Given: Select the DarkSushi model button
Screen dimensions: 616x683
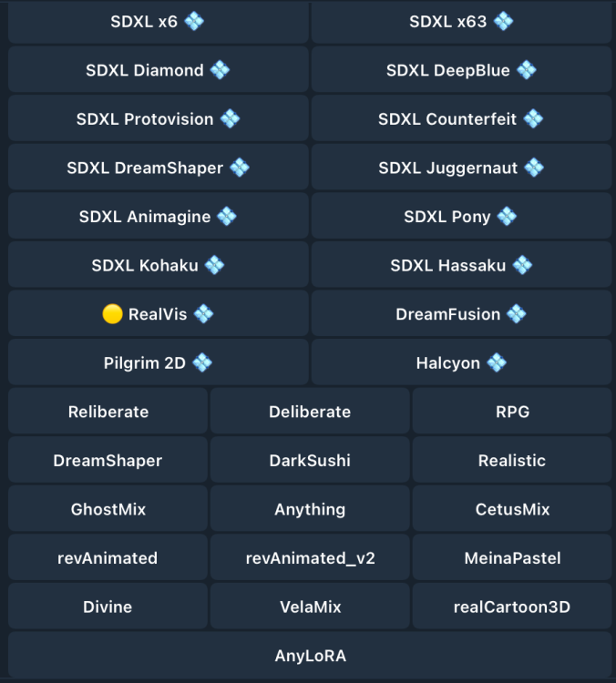Looking at the screenshot, I should [310, 461].
